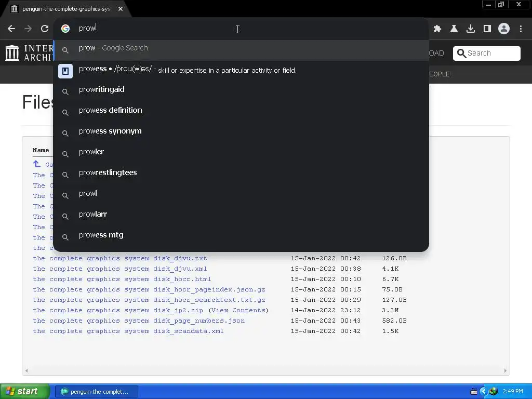Open the profile avatar icon

coord(504,29)
